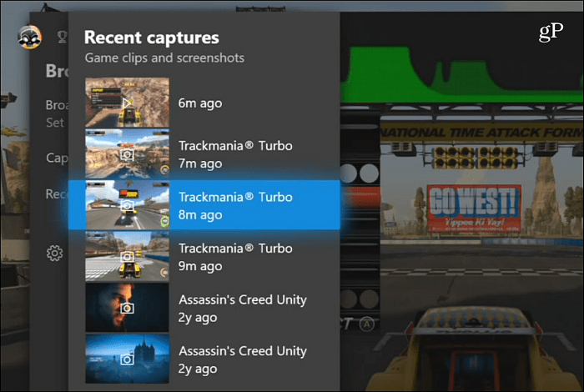The height and width of the screenshot is (392, 584).
Task: Click the A button prompt icon in game
Action: click(367, 324)
